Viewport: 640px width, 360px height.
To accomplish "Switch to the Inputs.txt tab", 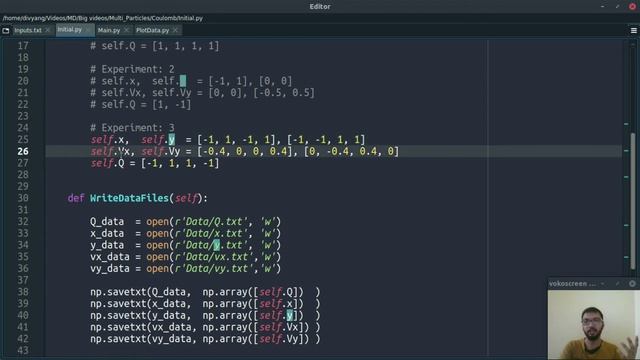I will click(x=28, y=30).
